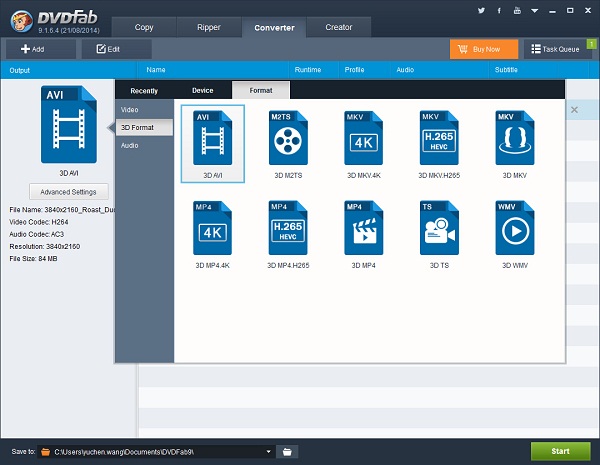
Task: Select the 3D AVI format icon
Action: [x=212, y=138]
